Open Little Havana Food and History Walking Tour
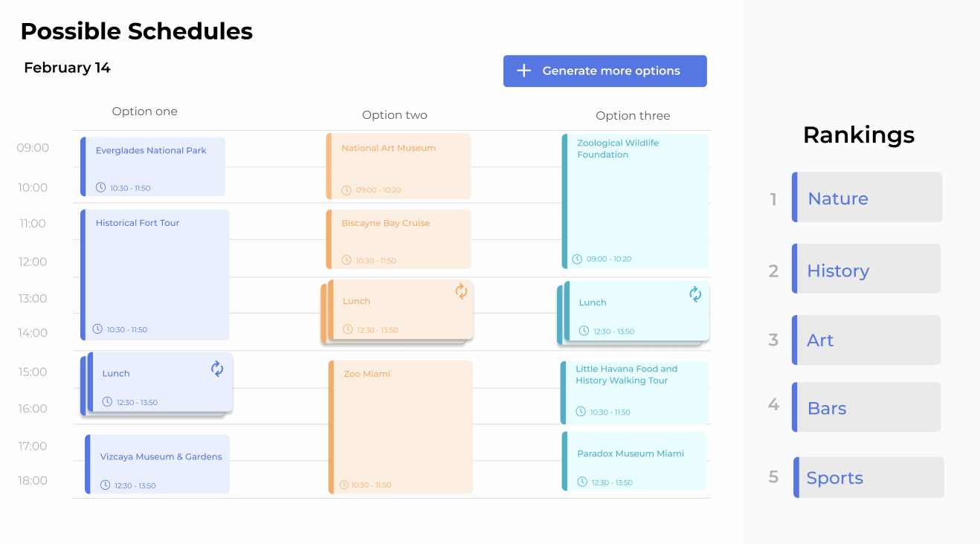 [634, 391]
